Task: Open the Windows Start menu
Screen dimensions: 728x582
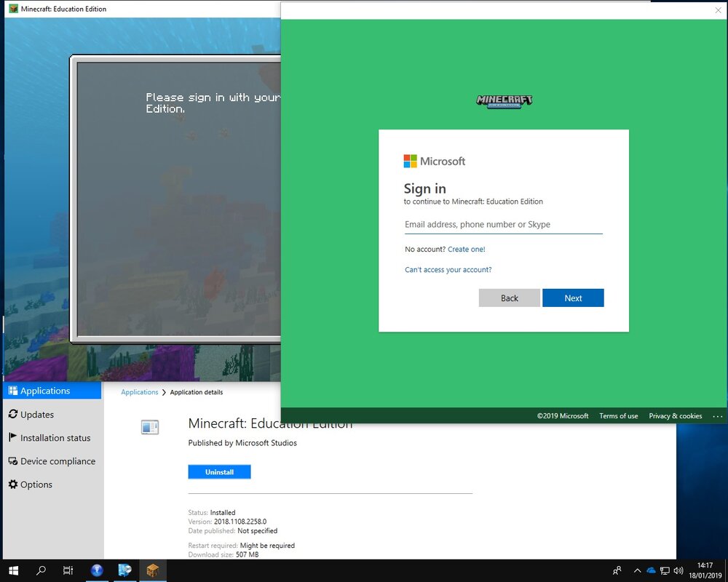Action: 13,570
